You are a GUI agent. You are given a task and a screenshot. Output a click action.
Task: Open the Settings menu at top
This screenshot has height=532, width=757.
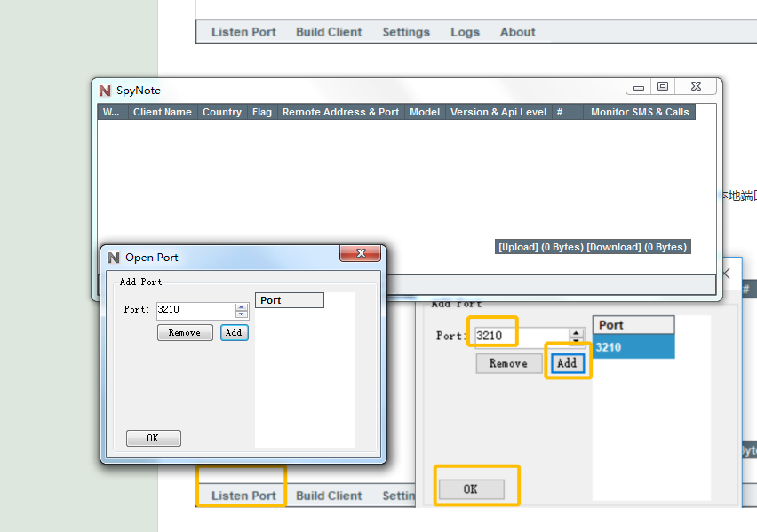(406, 32)
